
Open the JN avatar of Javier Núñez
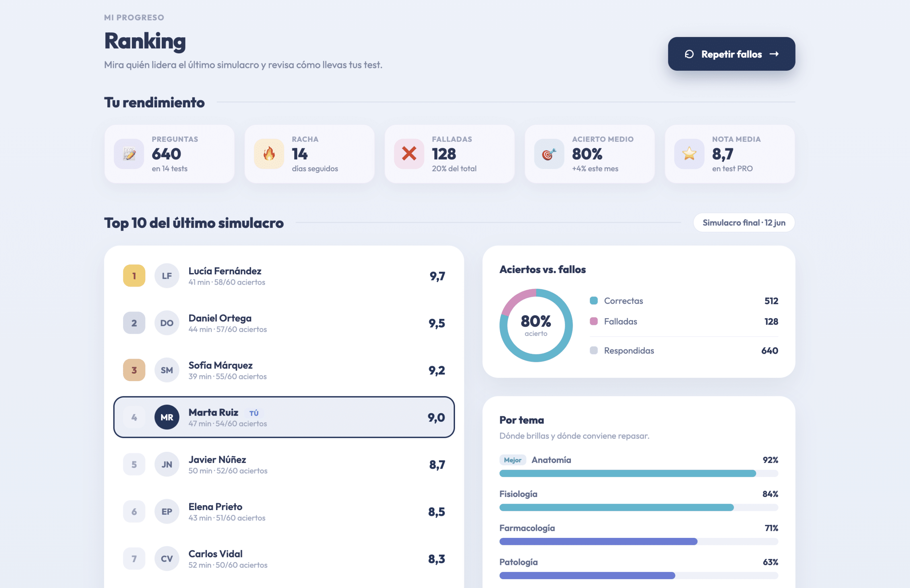click(x=167, y=464)
